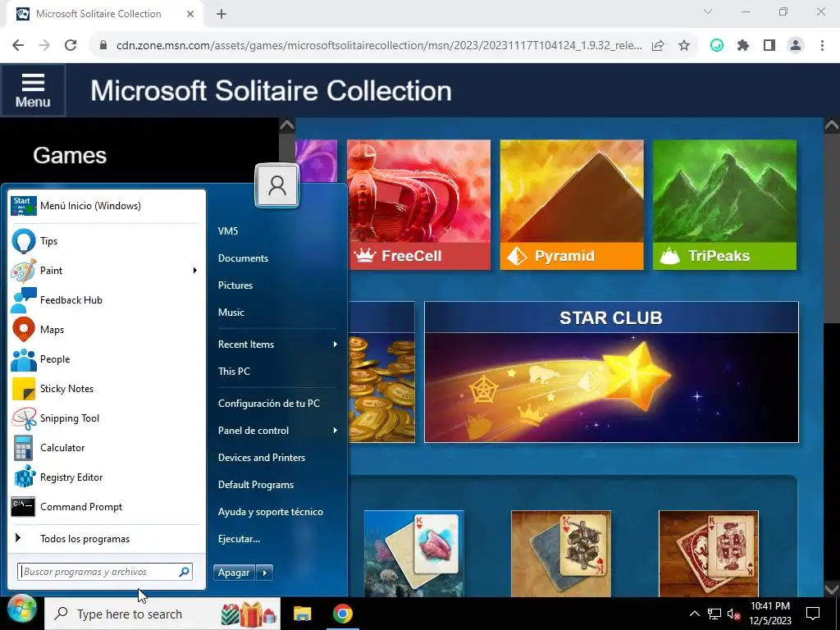Reload the Chrome page

[x=71, y=45]
